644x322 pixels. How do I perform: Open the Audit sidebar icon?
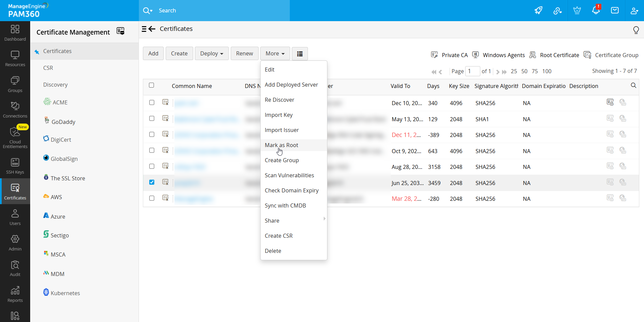click(x=15, y=269)
